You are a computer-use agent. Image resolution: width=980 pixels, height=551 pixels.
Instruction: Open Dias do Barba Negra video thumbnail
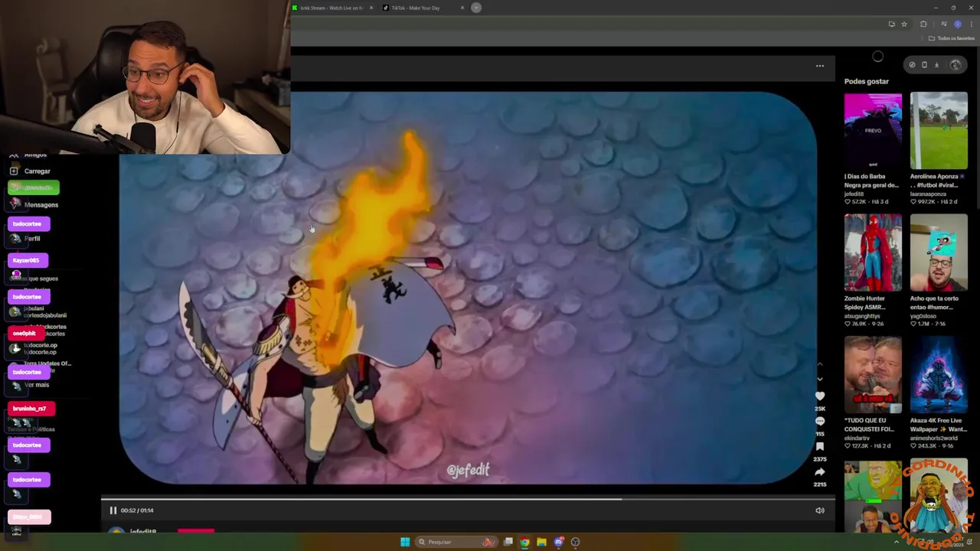pyautogui.click(x=873, y=131)
